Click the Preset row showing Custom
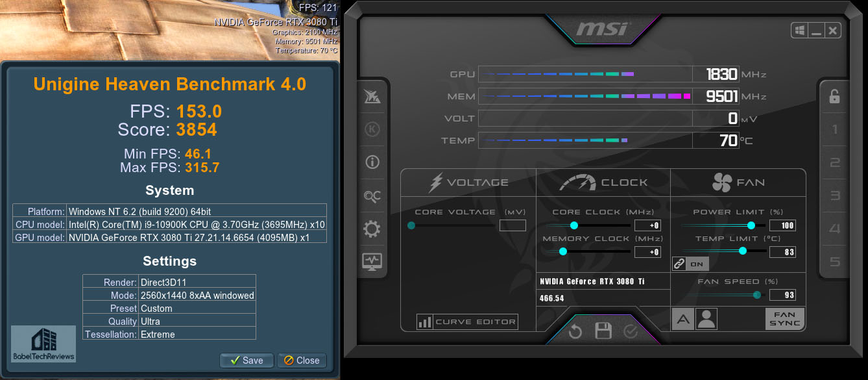 click(169, 308)
